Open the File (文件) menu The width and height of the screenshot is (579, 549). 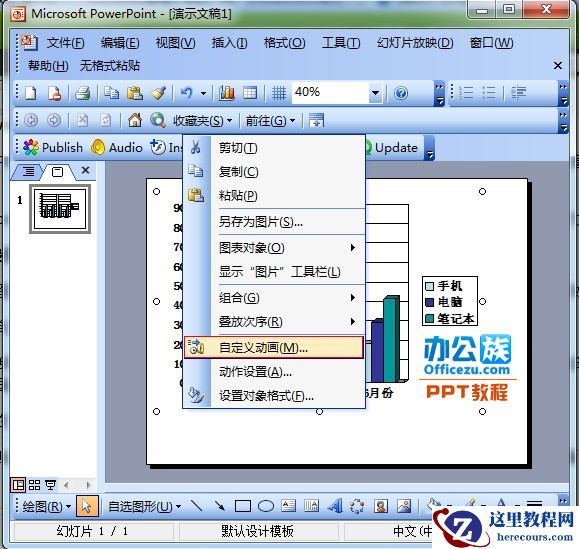(x=65, y=43)
